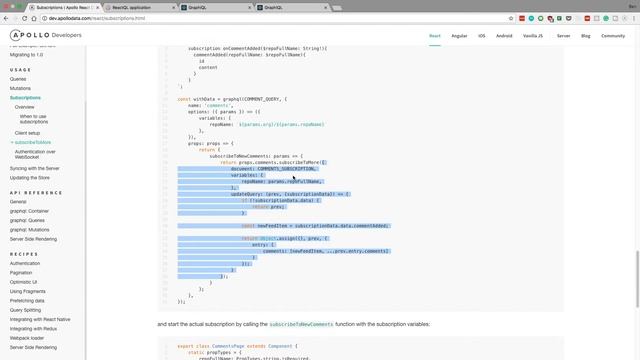The width and height of the screenshot is (640, 360).
Task: Open 'Updating the Store' link
Action: (x=30, y=178)
